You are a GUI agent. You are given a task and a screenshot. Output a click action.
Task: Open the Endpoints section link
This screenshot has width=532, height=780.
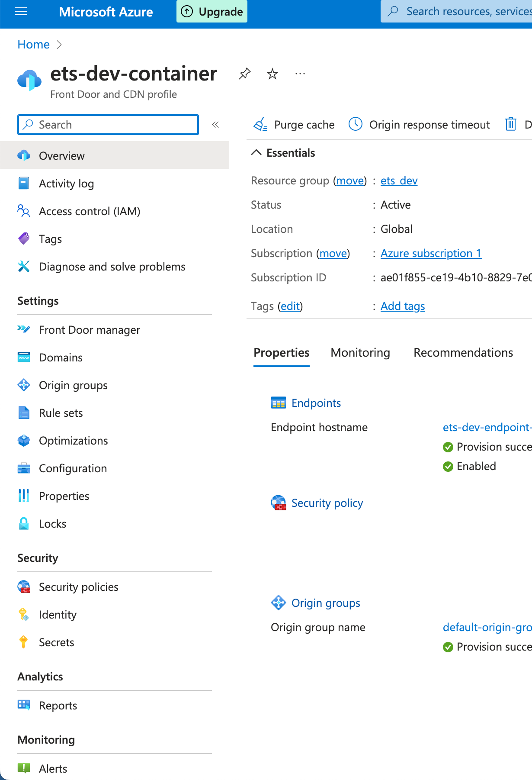tap(316, 403)
